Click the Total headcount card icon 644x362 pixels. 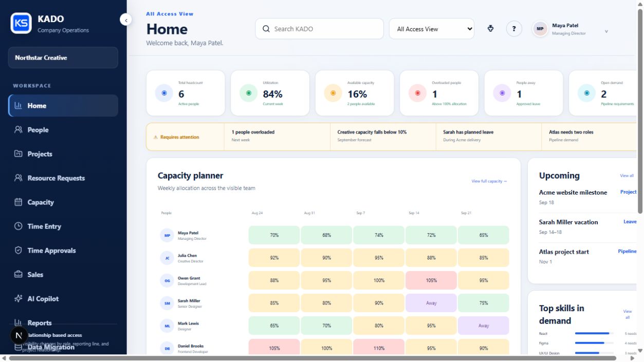click(164, 93)
